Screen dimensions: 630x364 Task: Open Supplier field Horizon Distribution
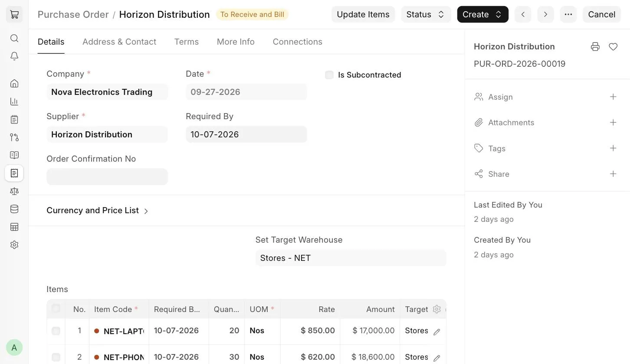pos(107,134)
